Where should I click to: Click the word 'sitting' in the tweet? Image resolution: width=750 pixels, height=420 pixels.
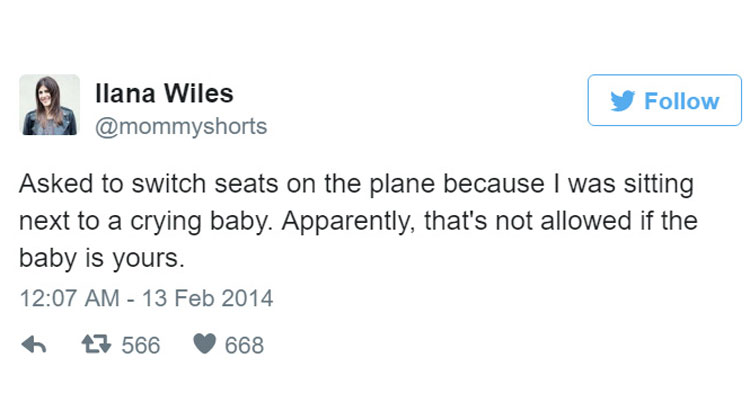(x=659, y=185)
